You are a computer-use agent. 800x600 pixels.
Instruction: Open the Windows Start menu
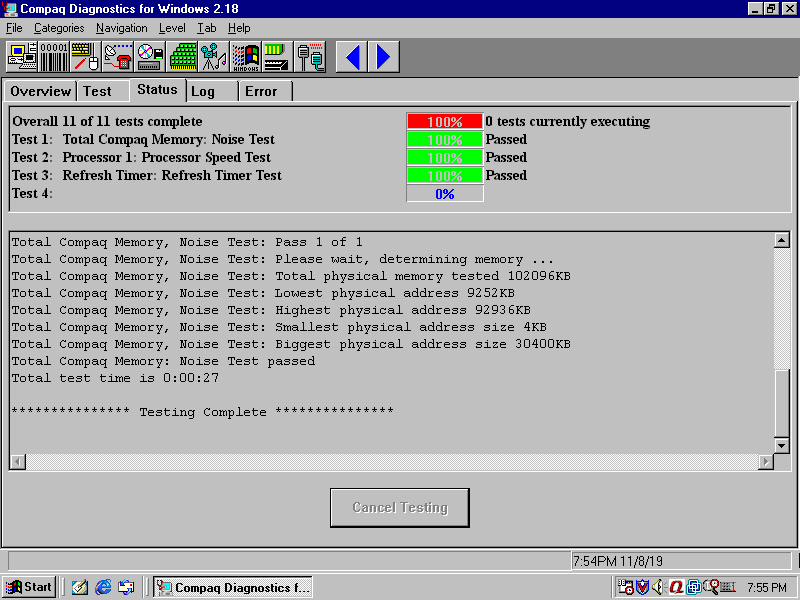point(29,587)
